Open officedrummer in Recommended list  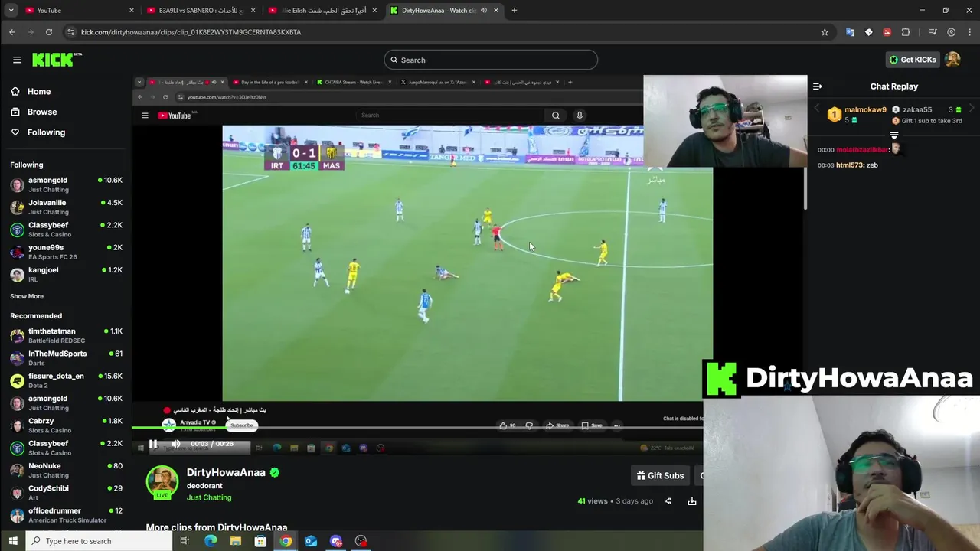click(54, 510)
